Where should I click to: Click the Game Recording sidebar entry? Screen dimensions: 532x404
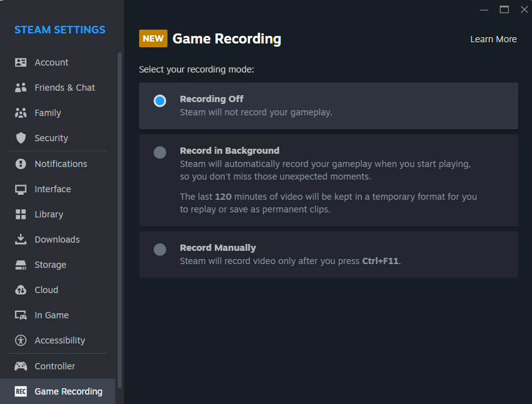pyautogui.click(x=58, y=391)
